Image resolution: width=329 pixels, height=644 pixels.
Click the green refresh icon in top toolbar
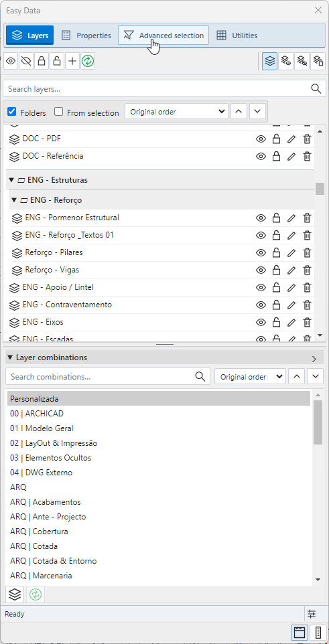pyautogui.click(x=88, y=62)
